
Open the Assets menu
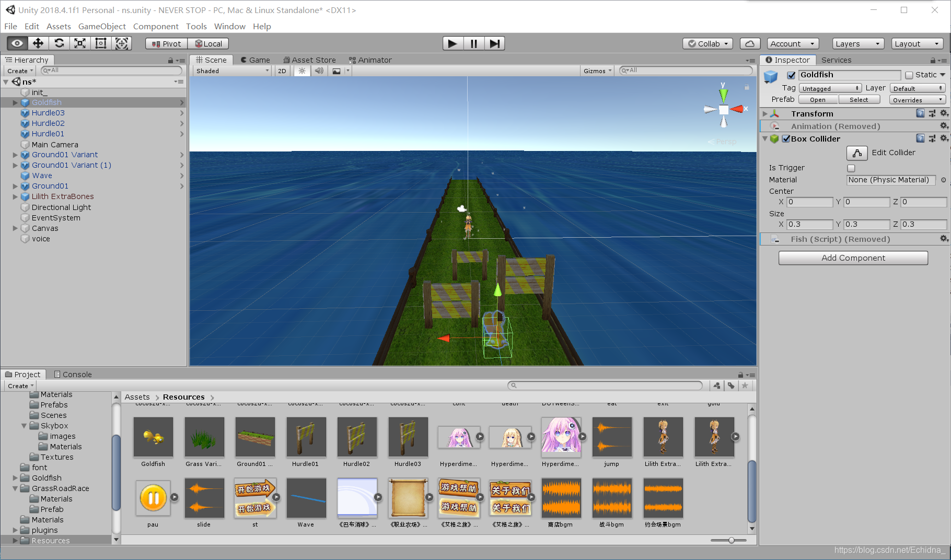point(59,26)
